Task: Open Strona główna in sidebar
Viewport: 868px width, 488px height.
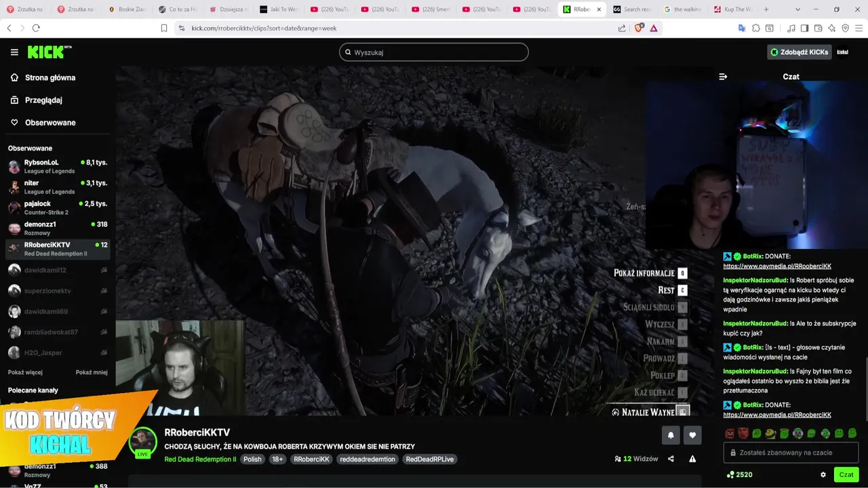Action: tap(50, 77)
